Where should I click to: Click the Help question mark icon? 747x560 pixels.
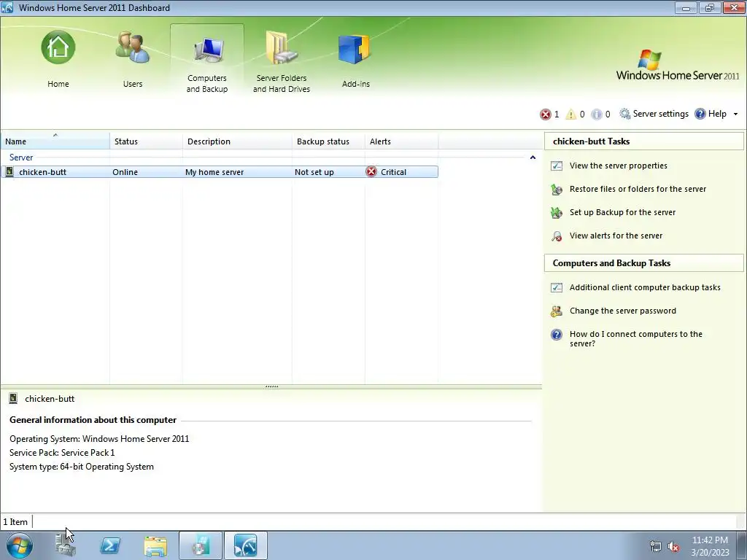coord(700,114)
